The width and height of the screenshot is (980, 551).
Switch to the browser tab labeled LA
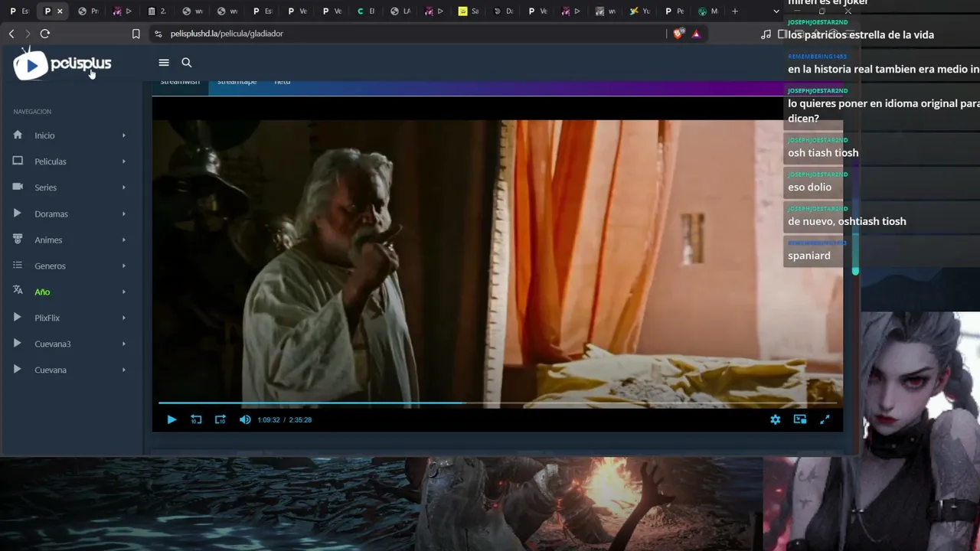(400, 11)
